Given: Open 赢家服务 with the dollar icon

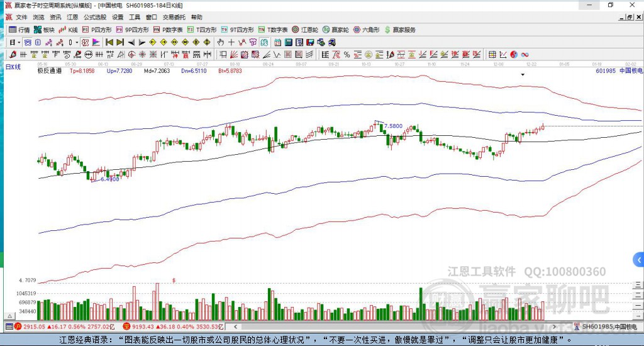Looking at the screenshot, I should click(x=400, y=30).
